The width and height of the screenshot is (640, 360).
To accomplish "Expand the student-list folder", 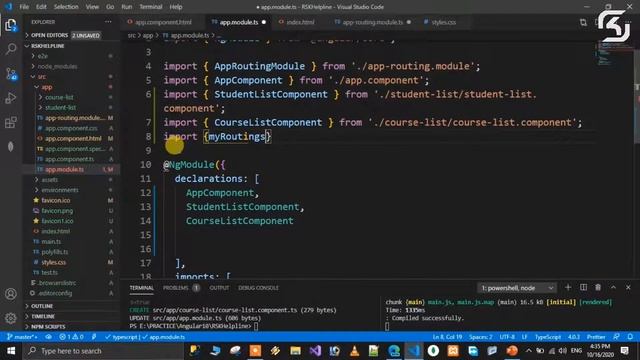I will (x=71, y=107).
